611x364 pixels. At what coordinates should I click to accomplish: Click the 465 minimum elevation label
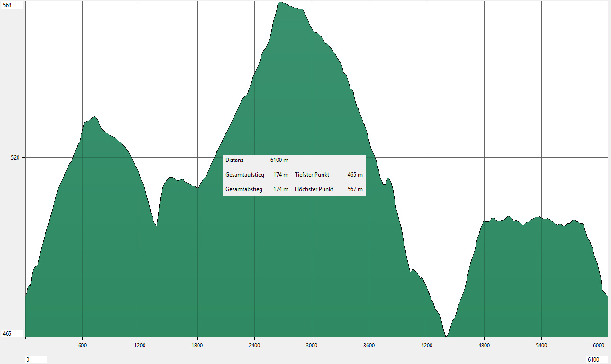[x=8, y=334]
